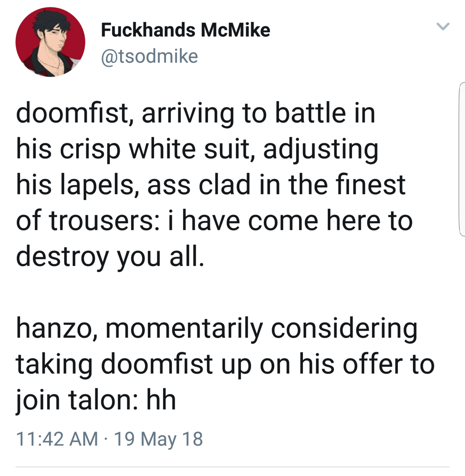Click the word "considering" in the tweet
465x476 pixels.
344,328
